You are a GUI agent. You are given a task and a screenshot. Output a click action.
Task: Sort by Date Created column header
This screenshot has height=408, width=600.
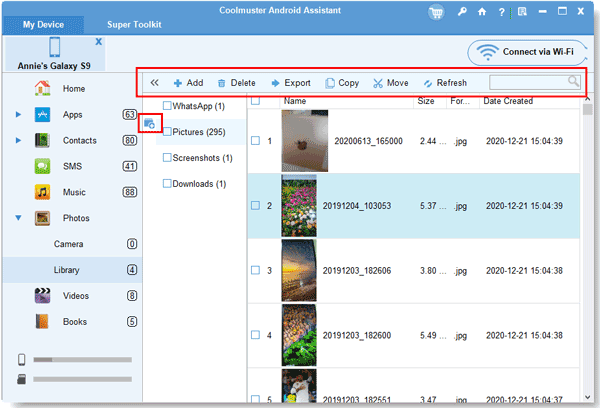508,101
